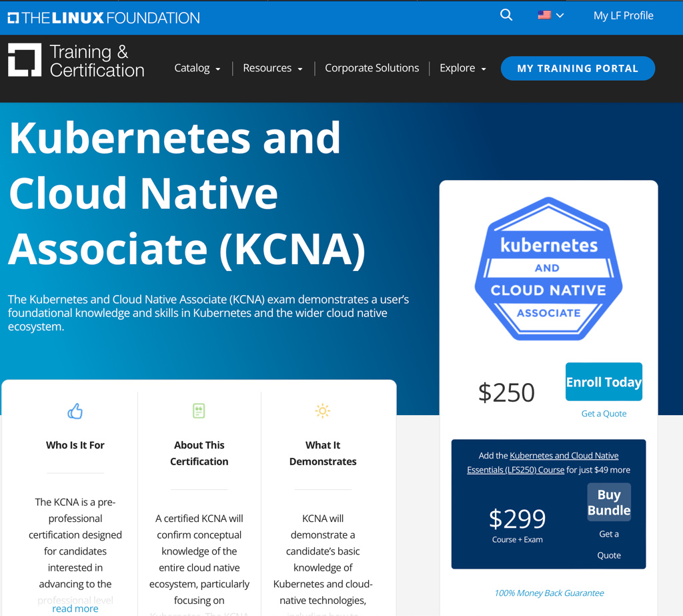This screenshot has width=683, height=616.
Task: Open Corporate Solutions menu item
Action: coord(372,68)
